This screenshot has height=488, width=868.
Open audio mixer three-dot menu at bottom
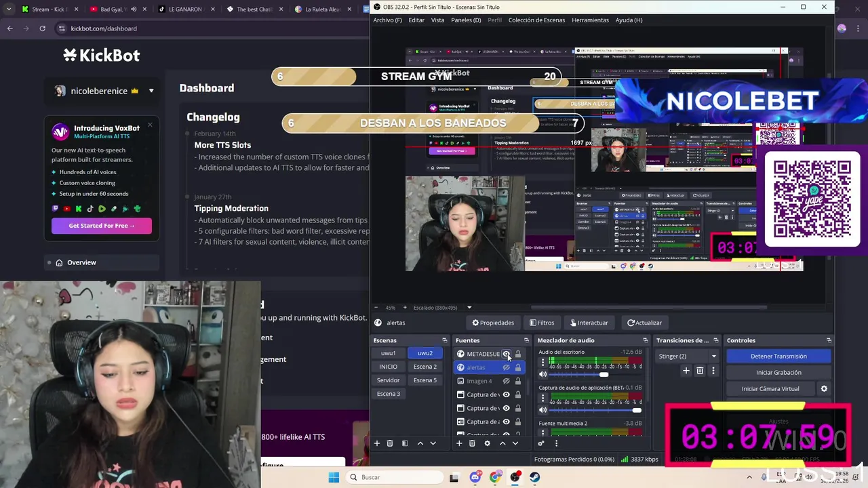point(556,443)
